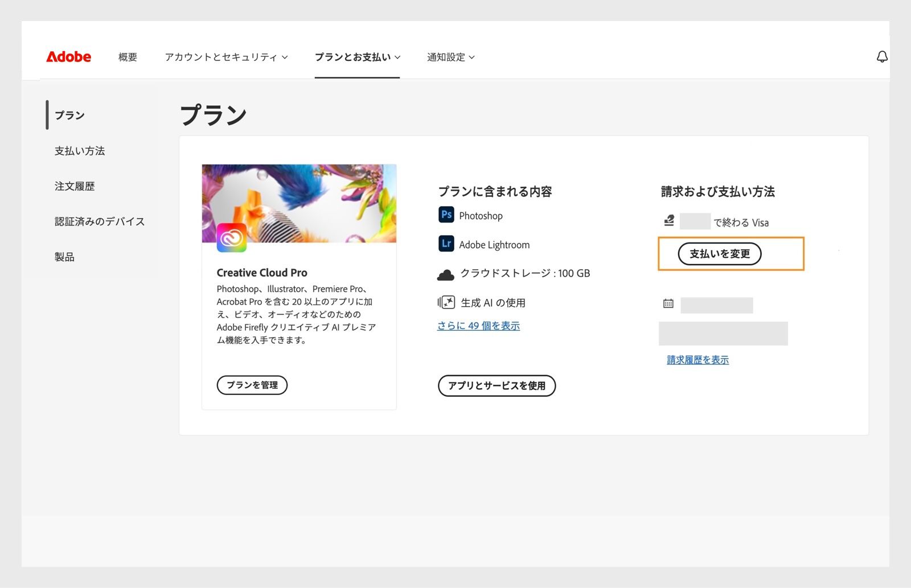Image resolution: width=911 pixels, height=588 pixels.
Task: Open 認証済みのデバイス in the sidebar
Action: 100,221
